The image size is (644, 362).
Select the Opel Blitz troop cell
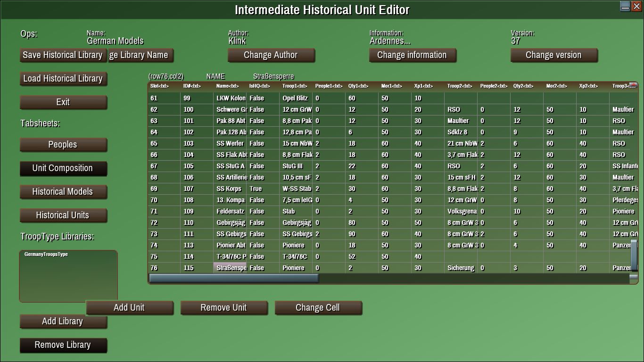click(296, 98)
